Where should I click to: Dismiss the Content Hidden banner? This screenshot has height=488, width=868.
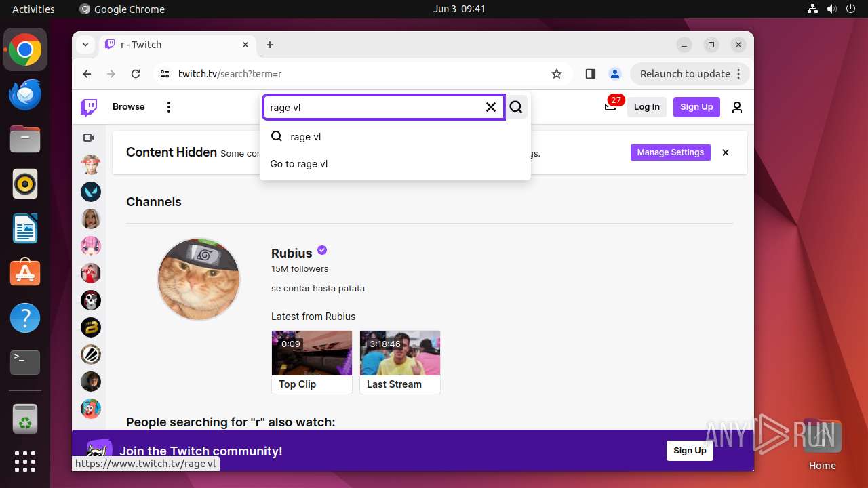[726, 152]
